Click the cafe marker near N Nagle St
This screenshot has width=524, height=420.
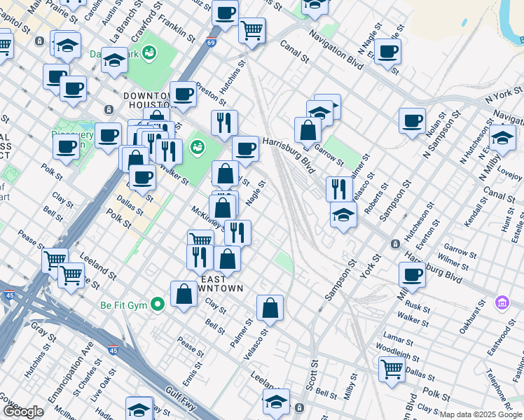387,53
